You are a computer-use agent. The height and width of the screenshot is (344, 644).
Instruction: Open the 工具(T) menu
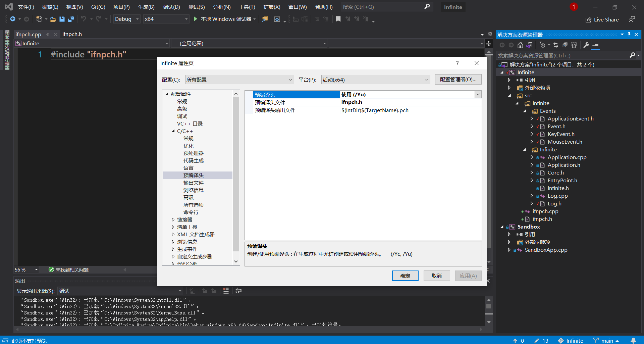[x=247, y=7]
